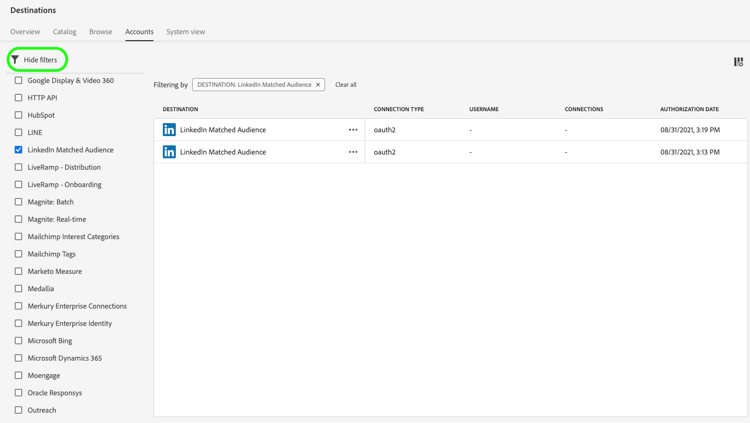Check LiveRamp - Distribution filter

pos(18,167)
